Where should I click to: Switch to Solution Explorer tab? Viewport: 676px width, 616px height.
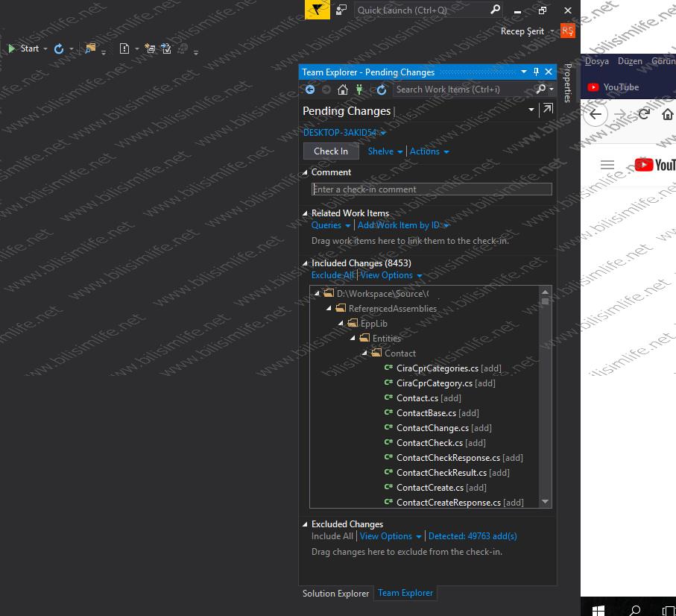[x=336, y=594]
